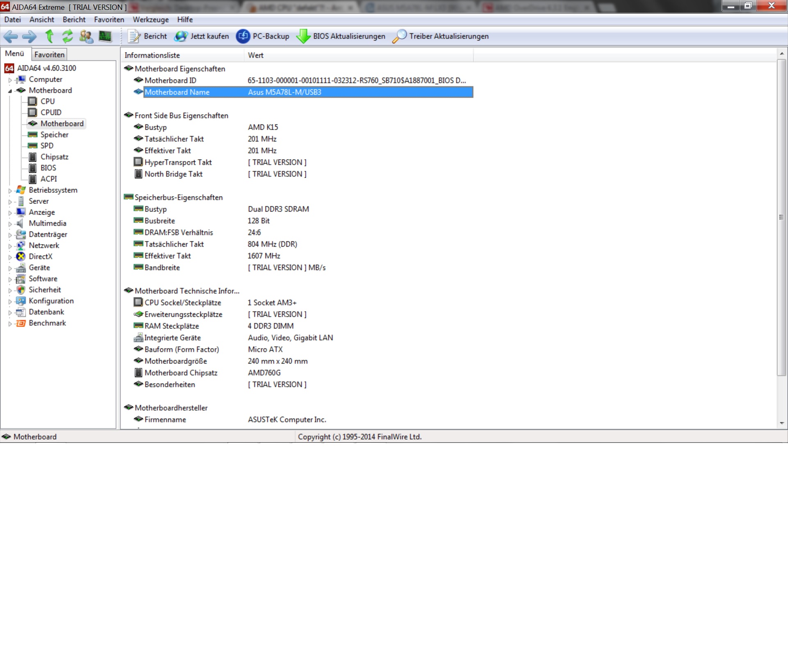Viewport: 788px width, 672px height.
Task: Click the green up-level arrow icon
Action: pyautogui.click(x=49, y=37)
